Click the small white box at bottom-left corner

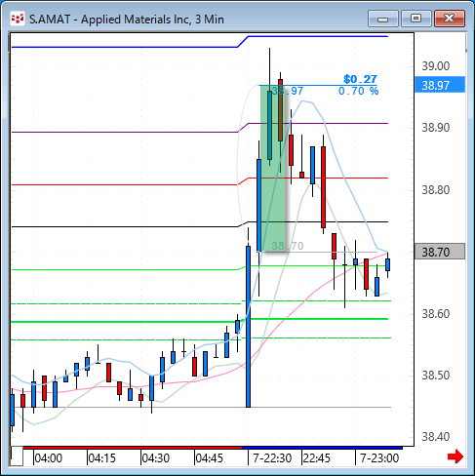click(x=17, y=456)
